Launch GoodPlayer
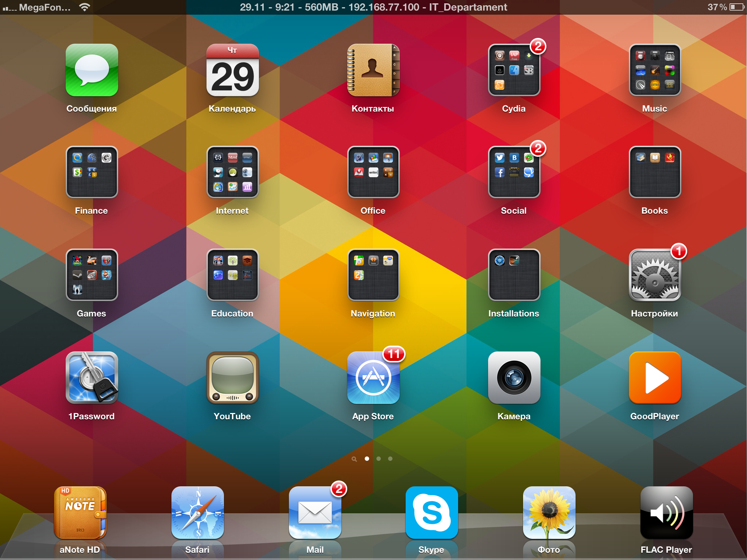The height and width of the screenshot is (560, 747). click(655, 378)
